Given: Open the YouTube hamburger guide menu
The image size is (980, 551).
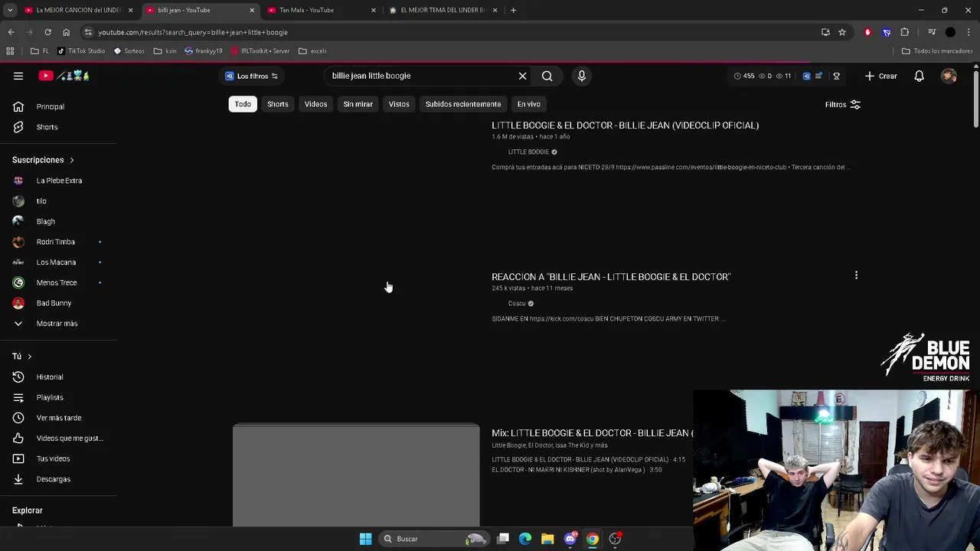Looking at the screenshot, I should click(18, 76).
